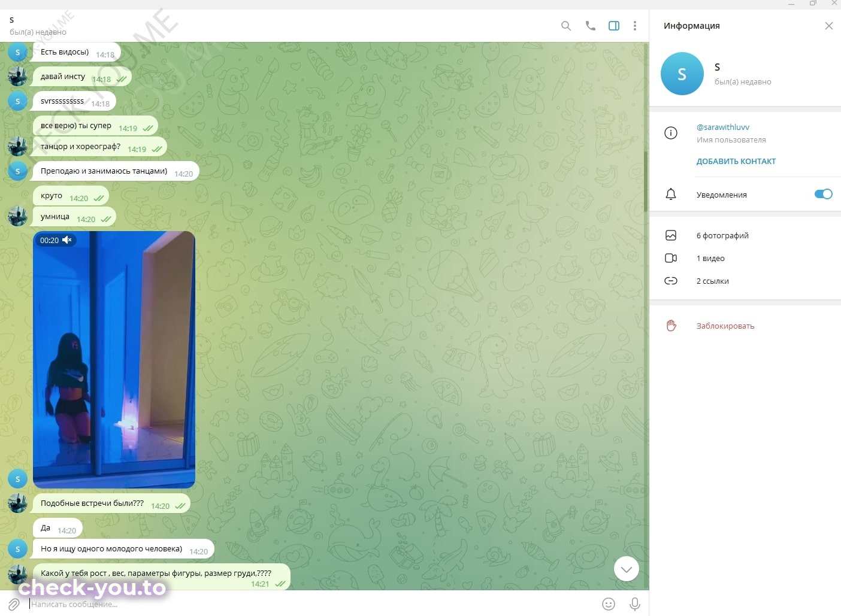Click the @sarawithluvv username link

722,127
